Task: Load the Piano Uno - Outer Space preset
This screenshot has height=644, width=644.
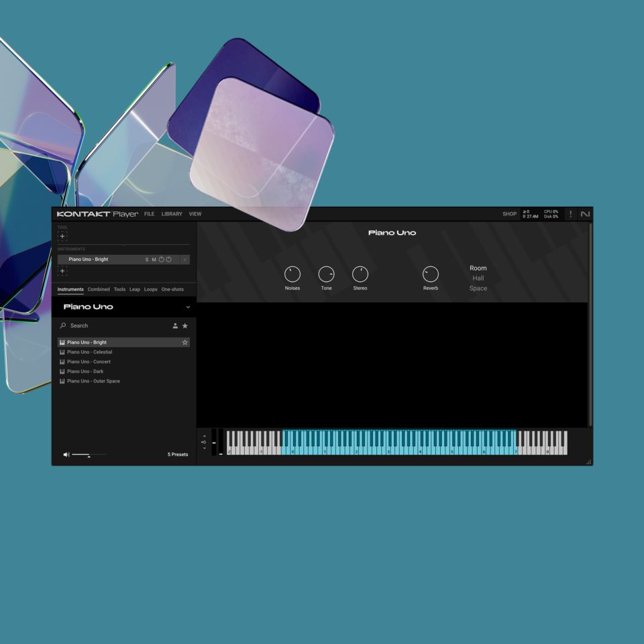Action: tap(93, 381)
